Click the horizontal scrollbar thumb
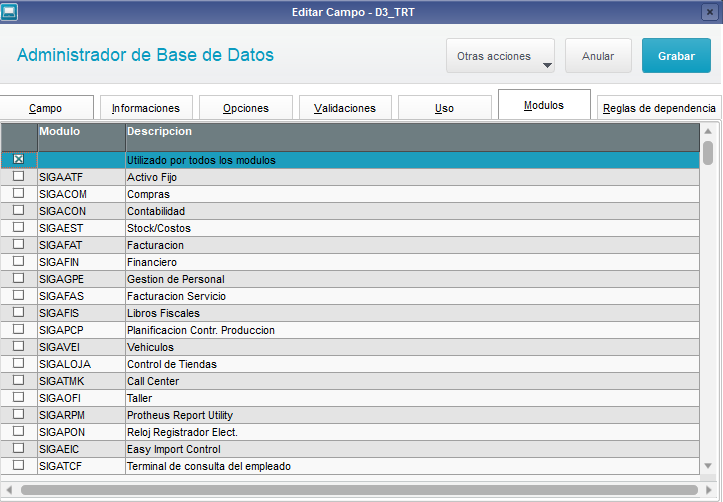 [359, 490]
